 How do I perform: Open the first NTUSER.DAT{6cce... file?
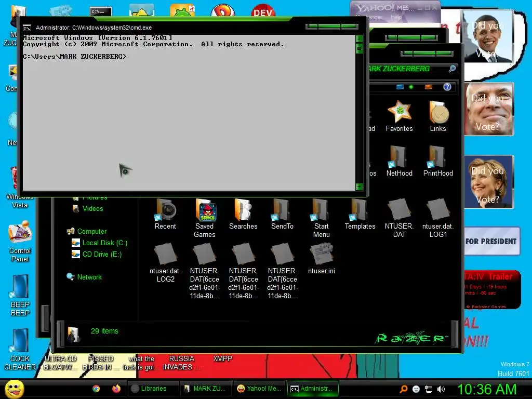(205, 271)
